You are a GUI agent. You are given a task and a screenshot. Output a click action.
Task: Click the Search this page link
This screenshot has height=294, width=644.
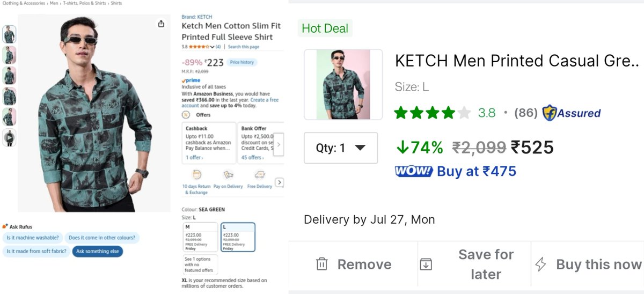click(244, 47)
